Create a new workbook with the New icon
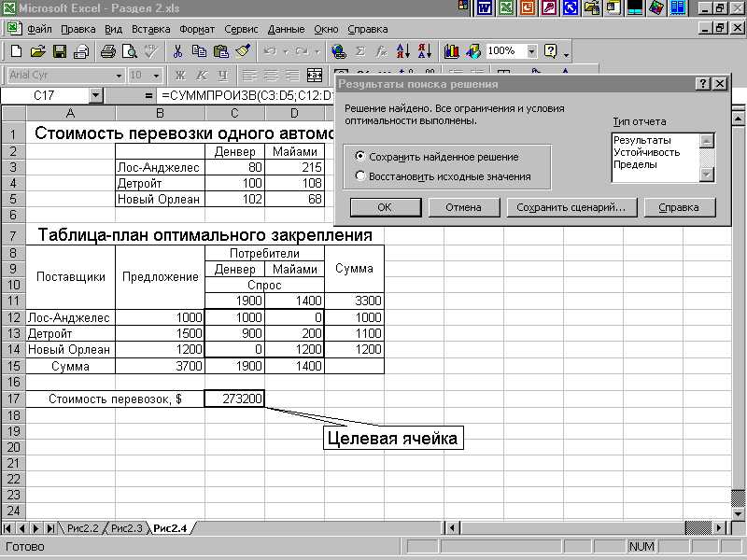This screenshot has height=560, width=747. (x=16, y=51)
